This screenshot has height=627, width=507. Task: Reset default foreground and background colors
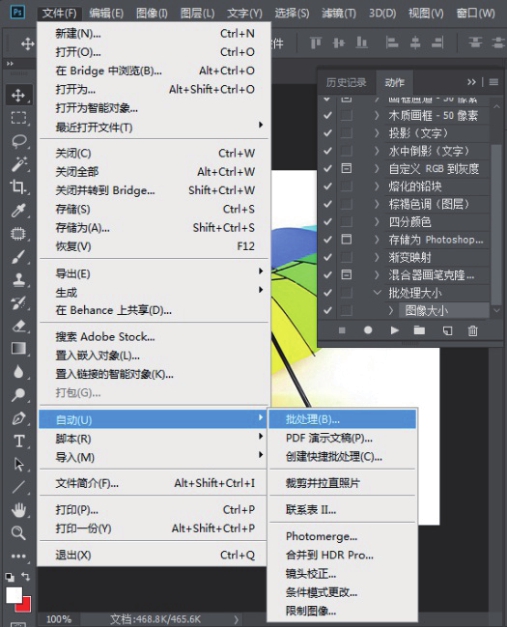(10, 577)
